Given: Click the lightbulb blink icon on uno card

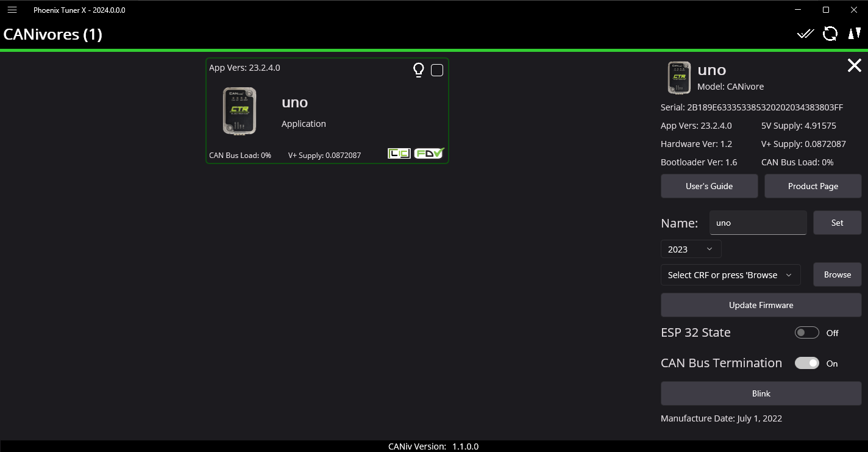Looking at the screenshot, I should [x=418, y=70].
